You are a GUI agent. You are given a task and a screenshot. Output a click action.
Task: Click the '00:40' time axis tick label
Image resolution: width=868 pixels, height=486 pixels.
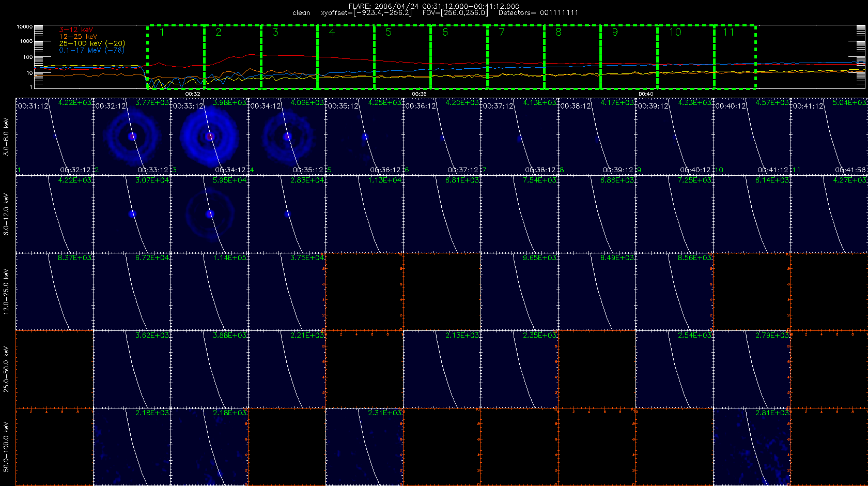tap(646, 94)
